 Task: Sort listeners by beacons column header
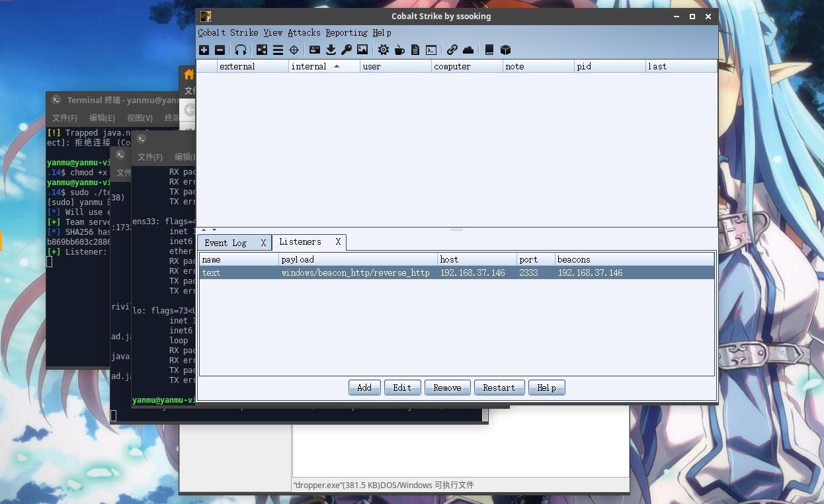(x=635, y=259)
